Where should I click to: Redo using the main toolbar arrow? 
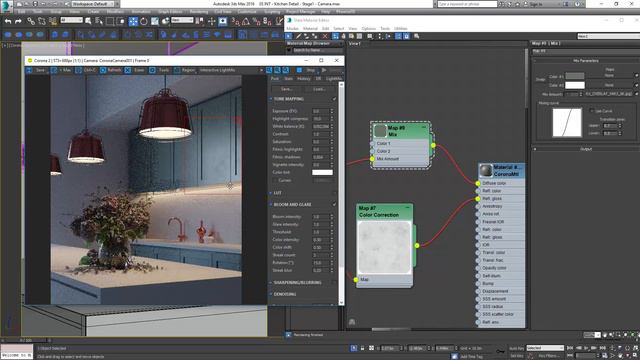[x=18, y=21]
